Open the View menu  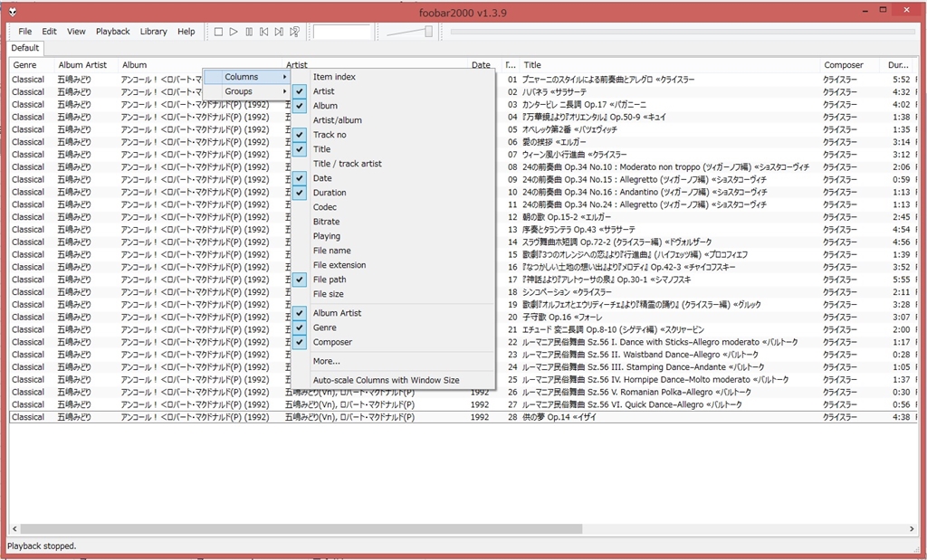click(76, 32)
